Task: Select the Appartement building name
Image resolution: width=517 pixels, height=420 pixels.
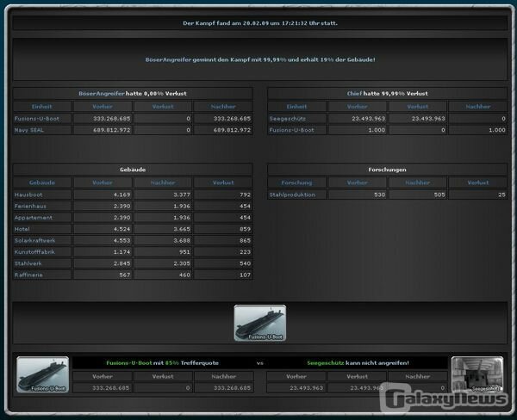Action: click(x=34, y=218)
